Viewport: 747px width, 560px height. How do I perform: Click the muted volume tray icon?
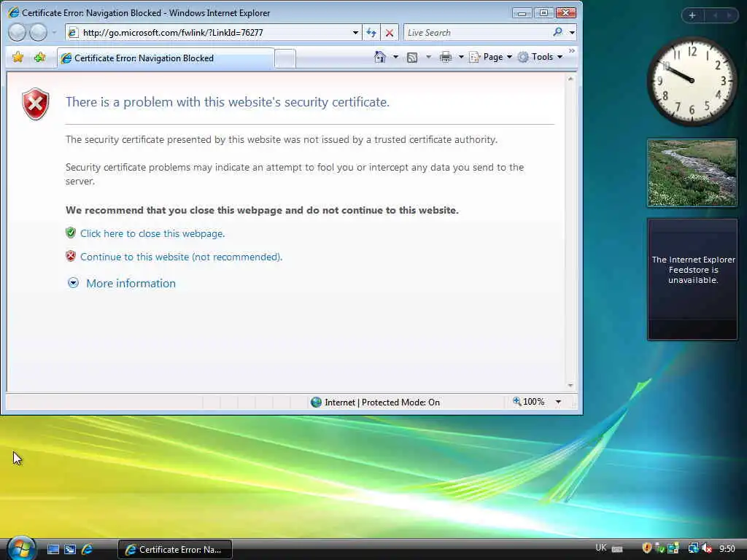pyautogui.click(x=706, y=548)
